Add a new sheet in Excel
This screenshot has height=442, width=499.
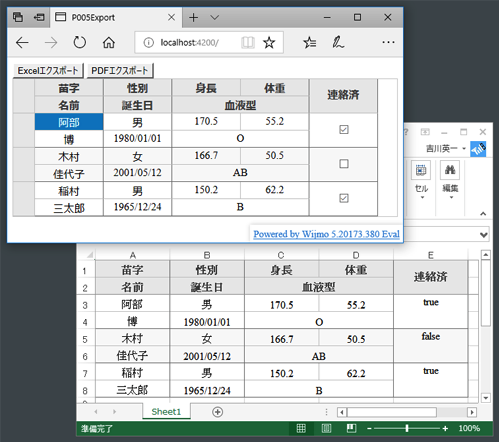pyautogui.click(x=218, y=412)
